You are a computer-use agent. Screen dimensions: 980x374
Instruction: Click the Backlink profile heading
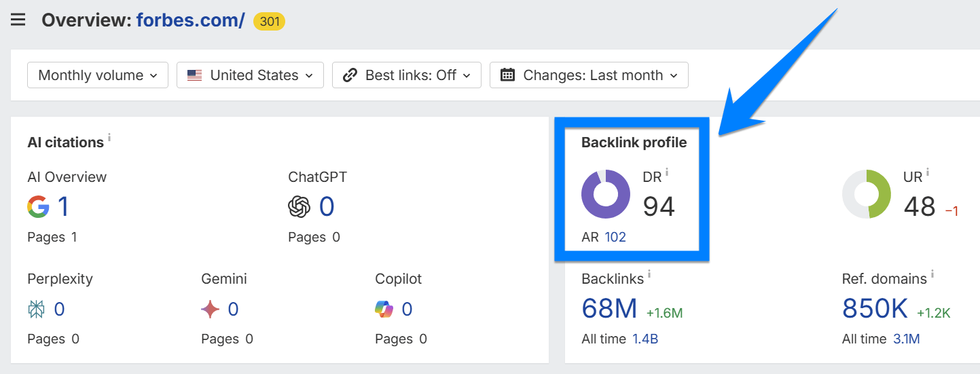[x=634, y=143]
